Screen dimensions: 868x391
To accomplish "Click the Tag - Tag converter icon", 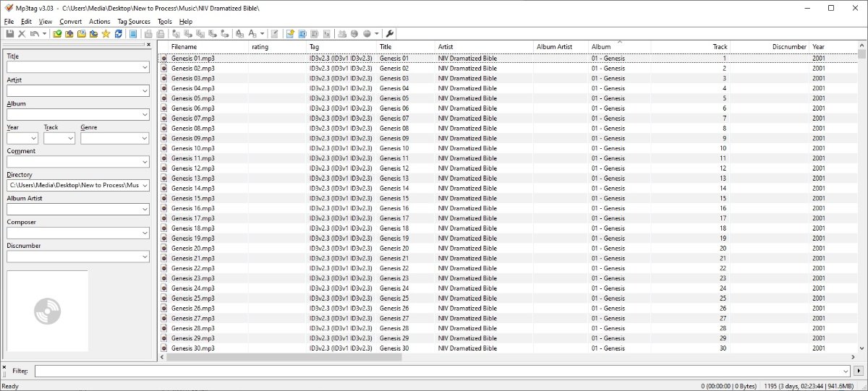I will tap(224, 34).
